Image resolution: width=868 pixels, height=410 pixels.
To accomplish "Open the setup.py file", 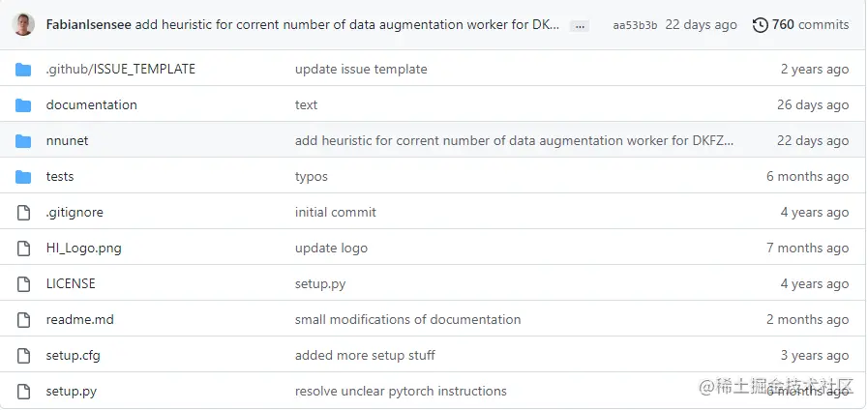I will coord(71,392).
